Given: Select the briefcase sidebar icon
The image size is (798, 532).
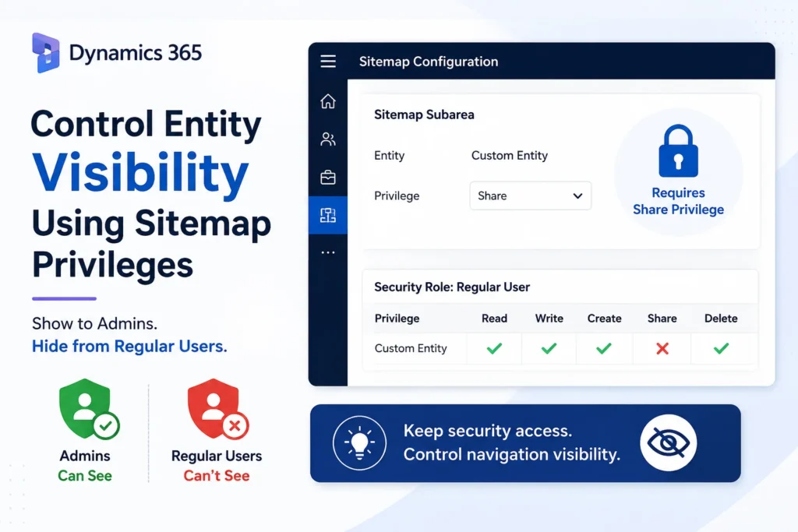Looking at the screenshot, I should pyautogui.click(x=328, y=177).
